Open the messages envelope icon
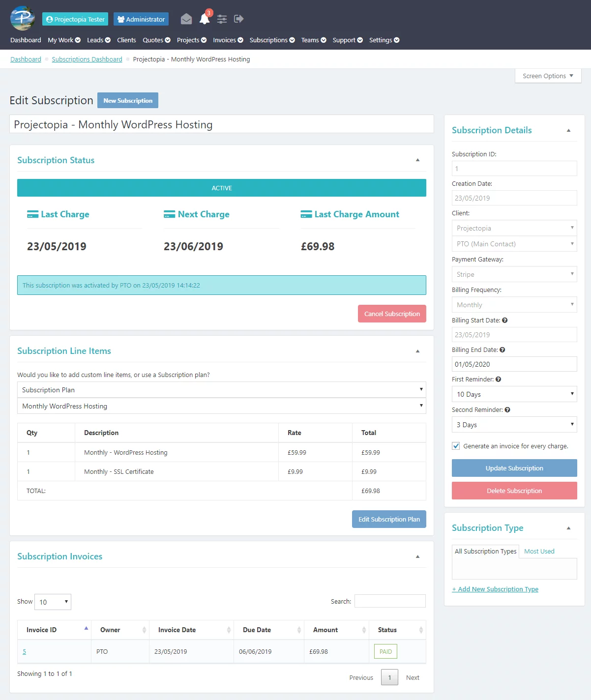Image resolution: width=591 pixels, height=700 pixels. 186,19
